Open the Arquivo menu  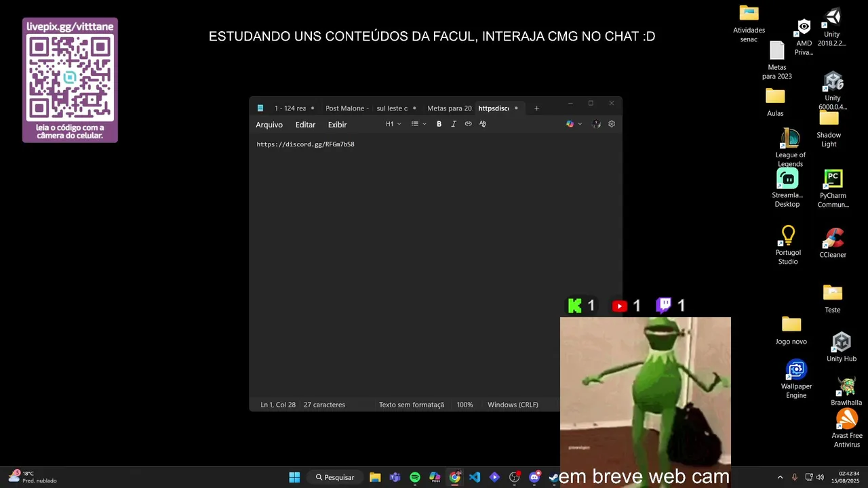[x=269, y=125]
